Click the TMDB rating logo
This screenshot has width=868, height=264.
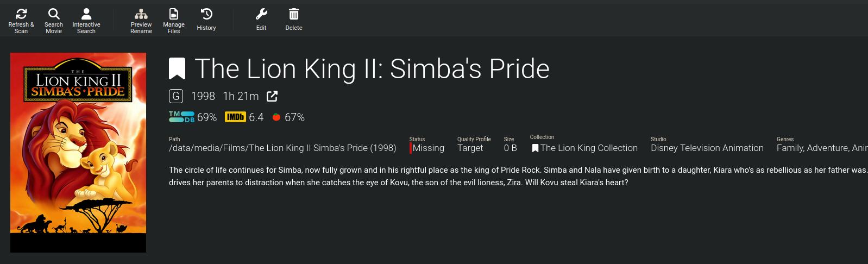pyautogui.click(x=181, y=117)
